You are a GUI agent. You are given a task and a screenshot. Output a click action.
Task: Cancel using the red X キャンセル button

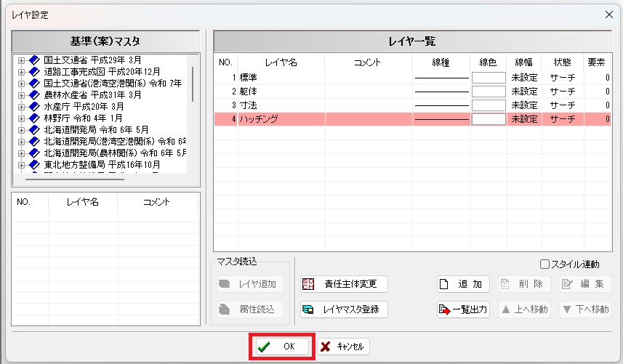pos(343,347)
